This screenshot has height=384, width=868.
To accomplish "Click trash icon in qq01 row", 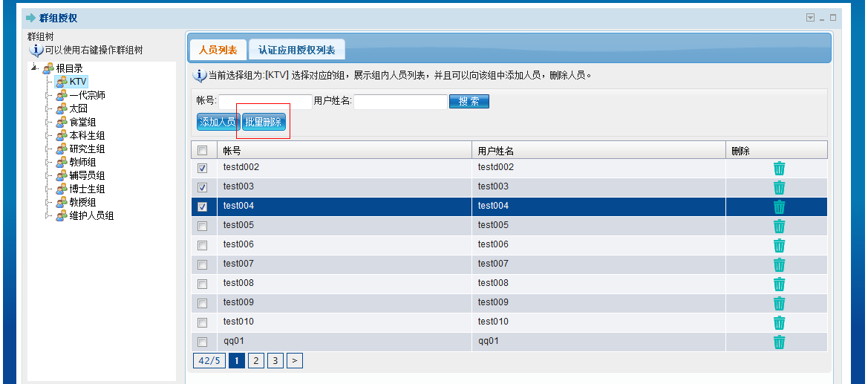I will pyautogui.click(x=779, y=342).
